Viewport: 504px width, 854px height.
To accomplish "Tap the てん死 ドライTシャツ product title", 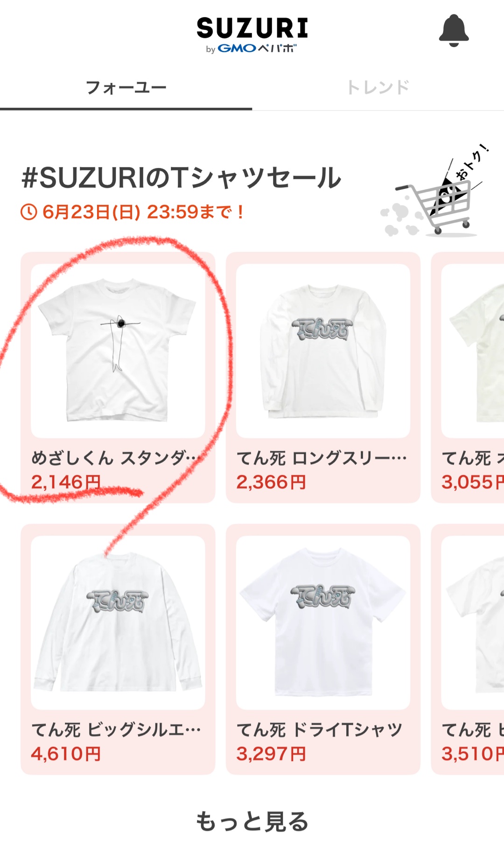I will coord(320,730).
